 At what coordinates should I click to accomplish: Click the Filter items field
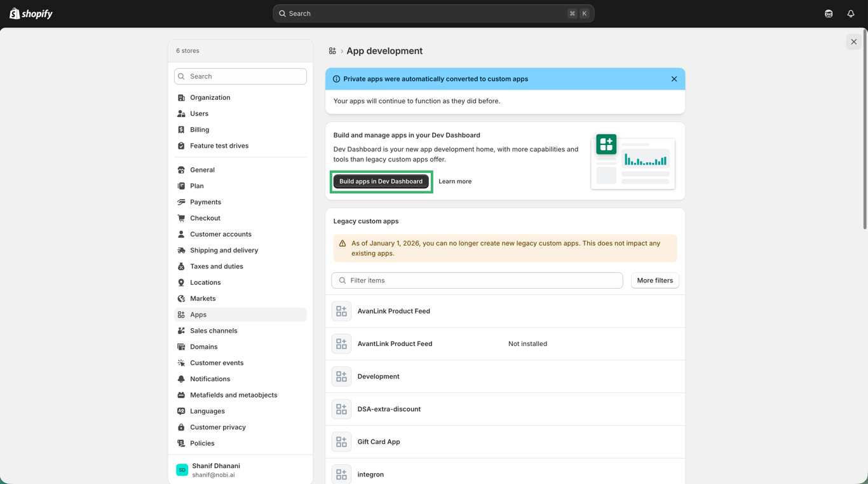pyautogui.click(x=477, y=280)
